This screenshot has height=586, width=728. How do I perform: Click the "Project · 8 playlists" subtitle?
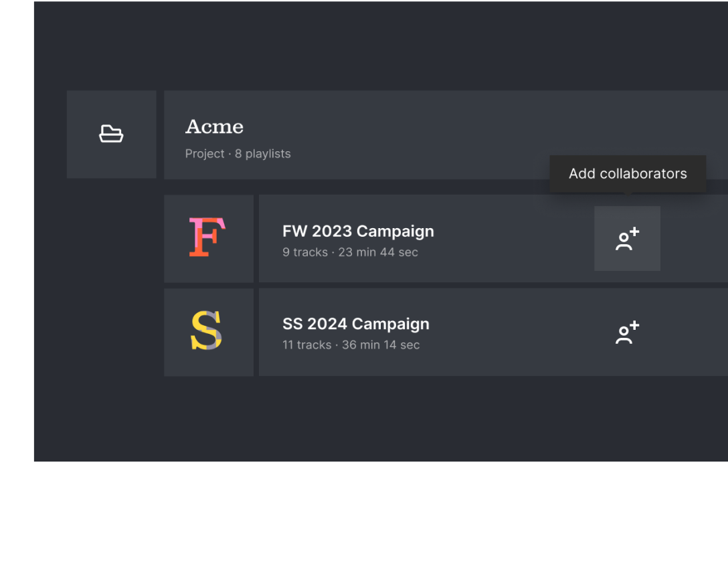click(x=238, y=154)
